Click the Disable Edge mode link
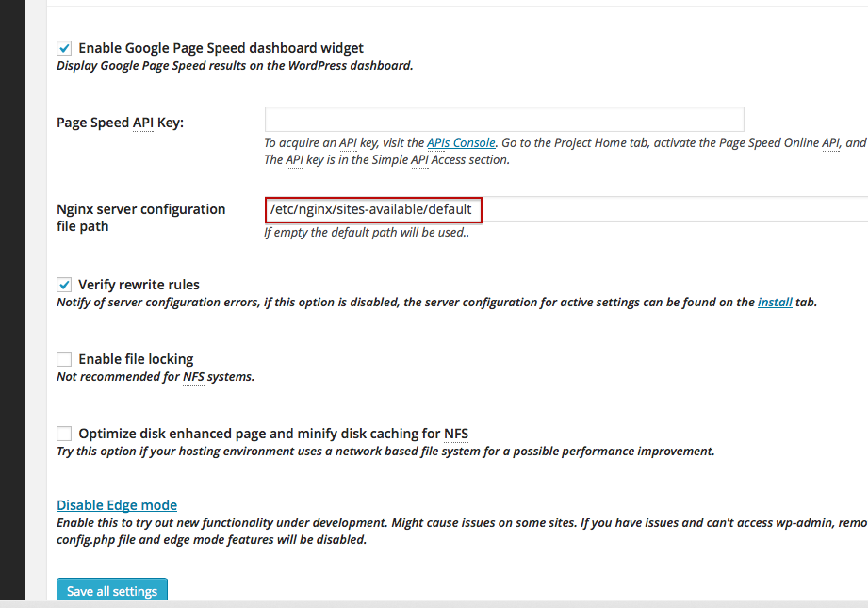The height and width of the screenshot is (608, 868). click(x=117, y=505)
